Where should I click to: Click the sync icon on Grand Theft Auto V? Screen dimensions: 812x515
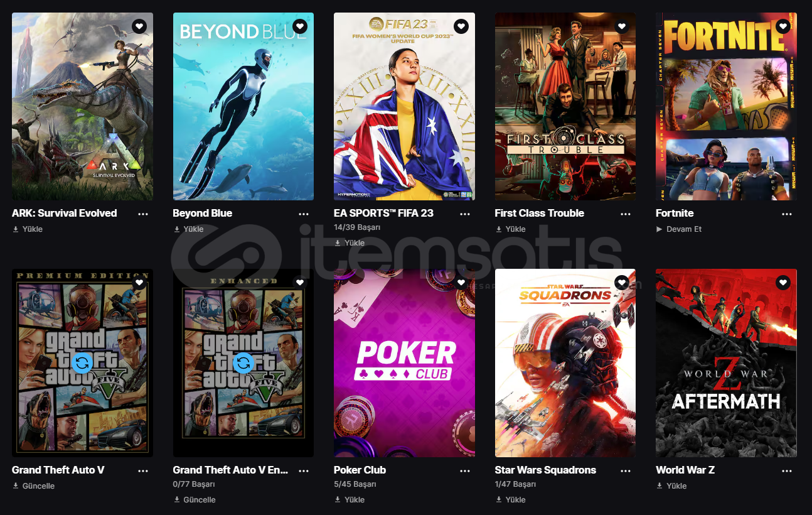click(x=82, y=362)
